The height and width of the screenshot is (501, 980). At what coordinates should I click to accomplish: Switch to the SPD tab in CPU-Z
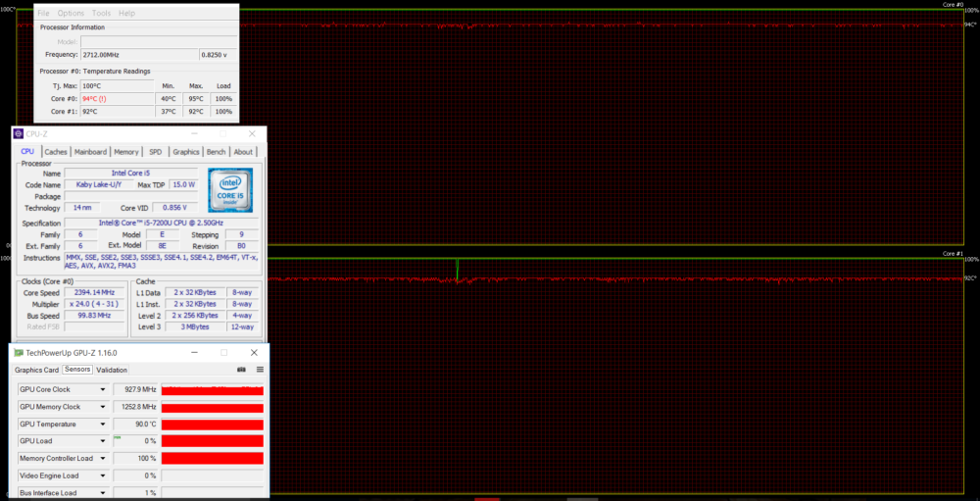click(x=155, y=151)
